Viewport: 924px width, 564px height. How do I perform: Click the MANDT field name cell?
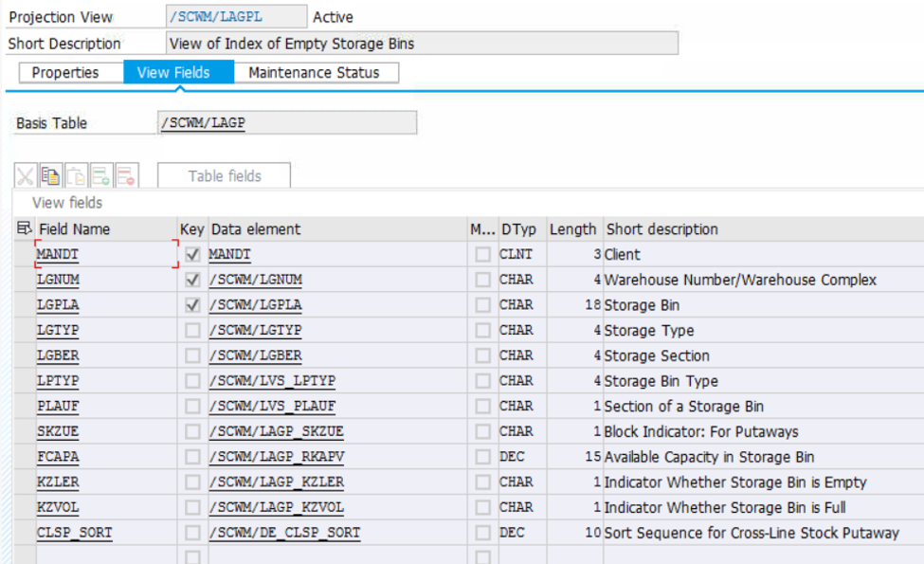click(106, 254)
